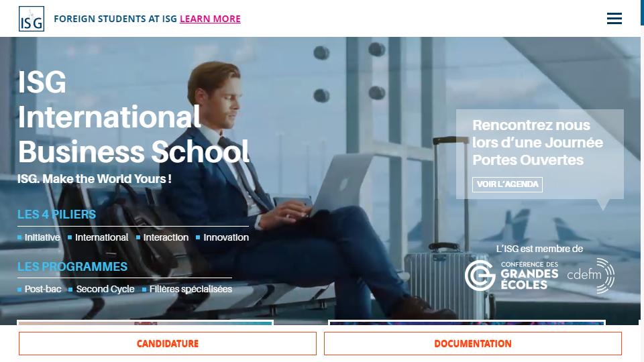Click the cdefm logo

(590, 276)
